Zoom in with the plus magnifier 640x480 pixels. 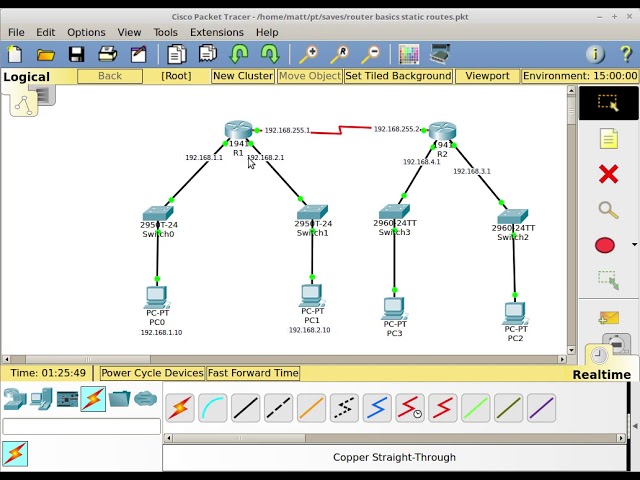pos(309,54)
